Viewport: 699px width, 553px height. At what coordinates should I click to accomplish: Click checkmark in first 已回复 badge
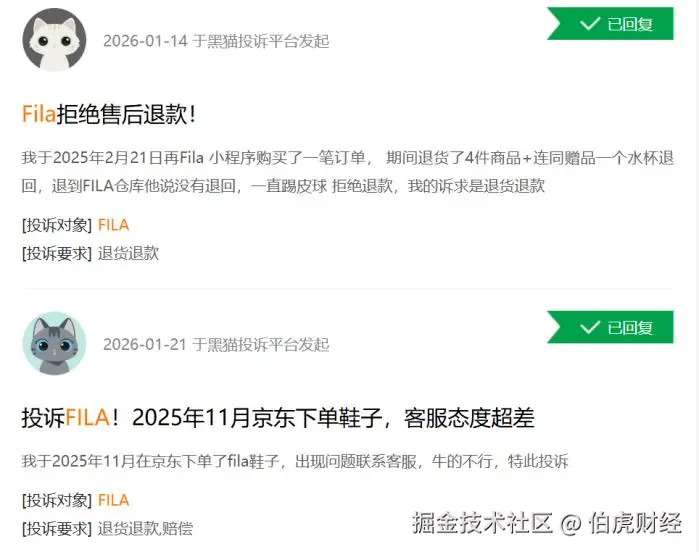pos(590,24)
